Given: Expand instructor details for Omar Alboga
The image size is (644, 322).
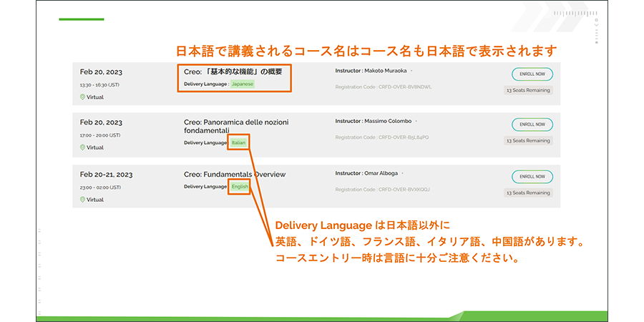Looking at the screenshot, I should click(402, 173).
